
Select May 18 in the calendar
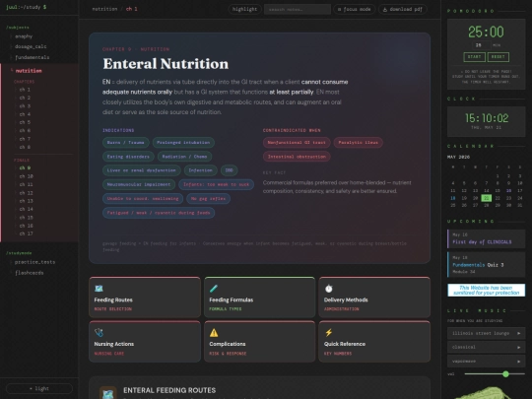click(x=453, y=198)
